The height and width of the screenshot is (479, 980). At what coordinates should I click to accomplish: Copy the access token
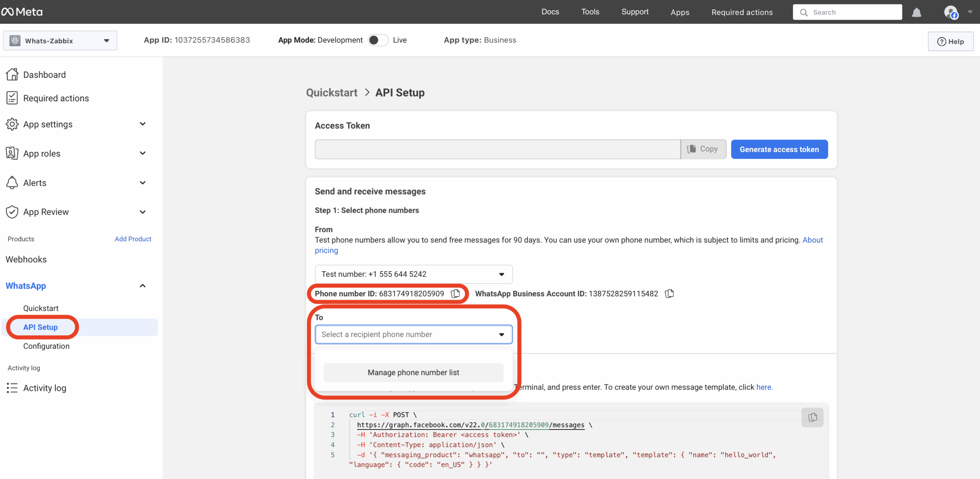pos(703,149)
